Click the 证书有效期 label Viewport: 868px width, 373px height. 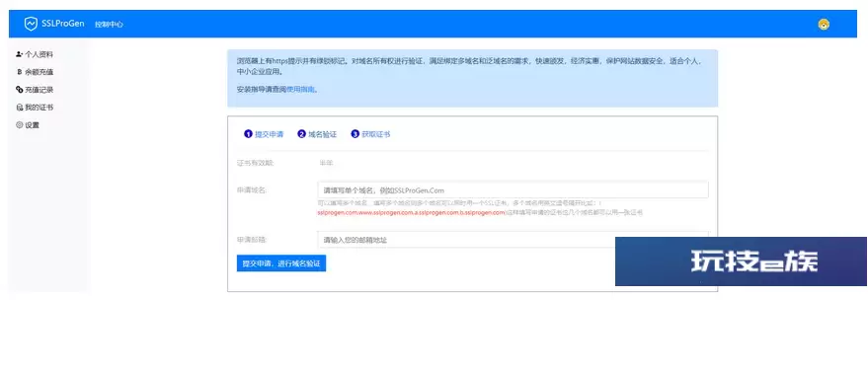click(255, 163)
